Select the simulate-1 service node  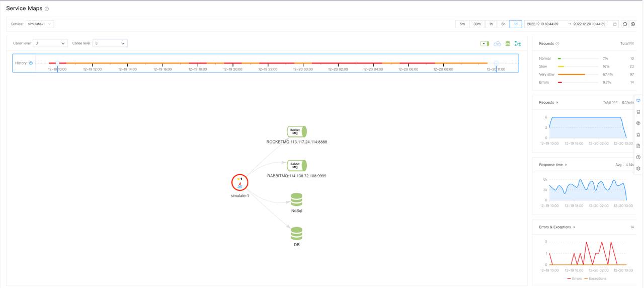pyautogui.click(x=240, y=182)
